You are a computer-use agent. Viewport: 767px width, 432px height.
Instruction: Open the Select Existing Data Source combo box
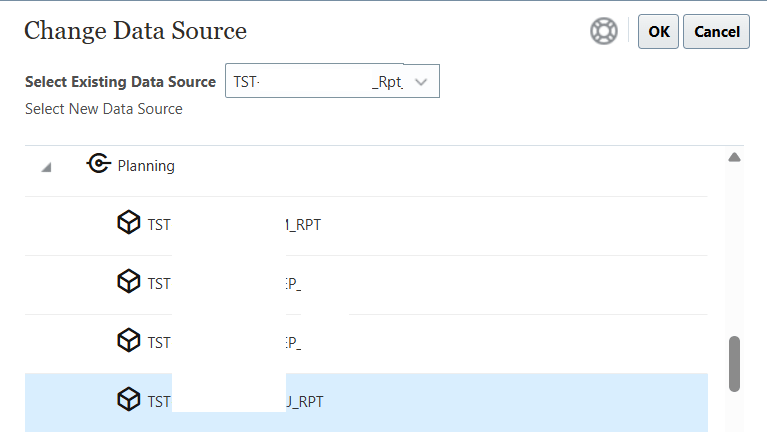(x=318, y=82)
